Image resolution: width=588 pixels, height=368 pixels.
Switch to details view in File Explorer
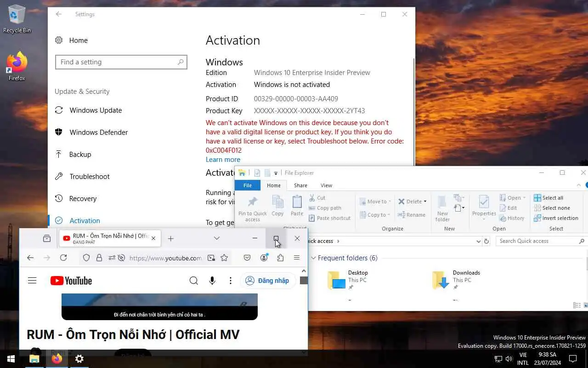coord(577,305)
